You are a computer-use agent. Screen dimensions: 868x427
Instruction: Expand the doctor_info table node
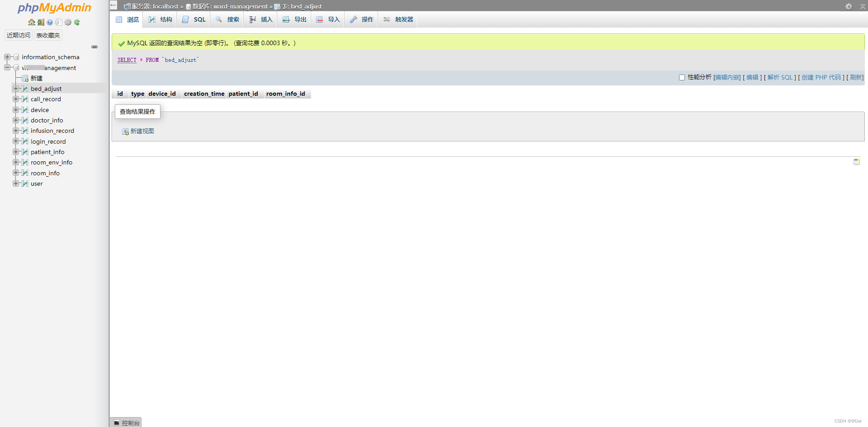(16, 120)
